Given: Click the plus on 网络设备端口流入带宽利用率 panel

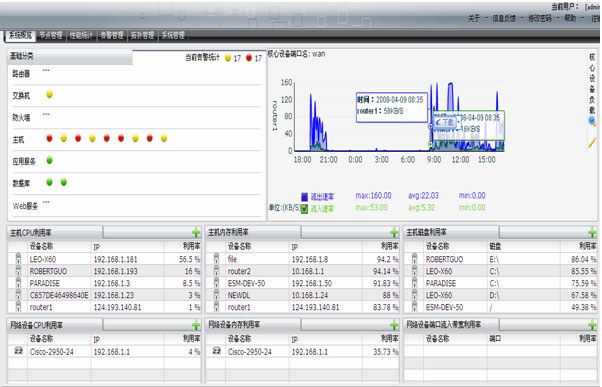Looking at the screenshot, I should [x=592, y=325].
